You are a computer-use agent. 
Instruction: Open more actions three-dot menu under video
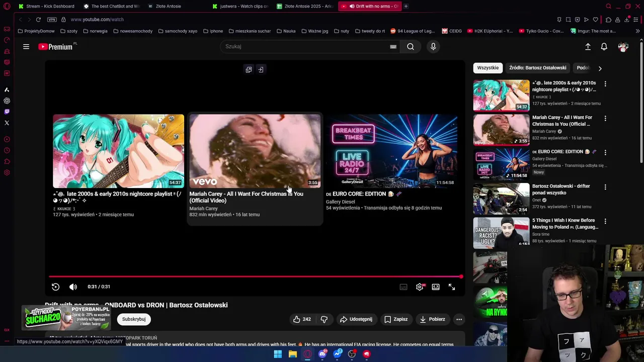click(x=459, y=319)
